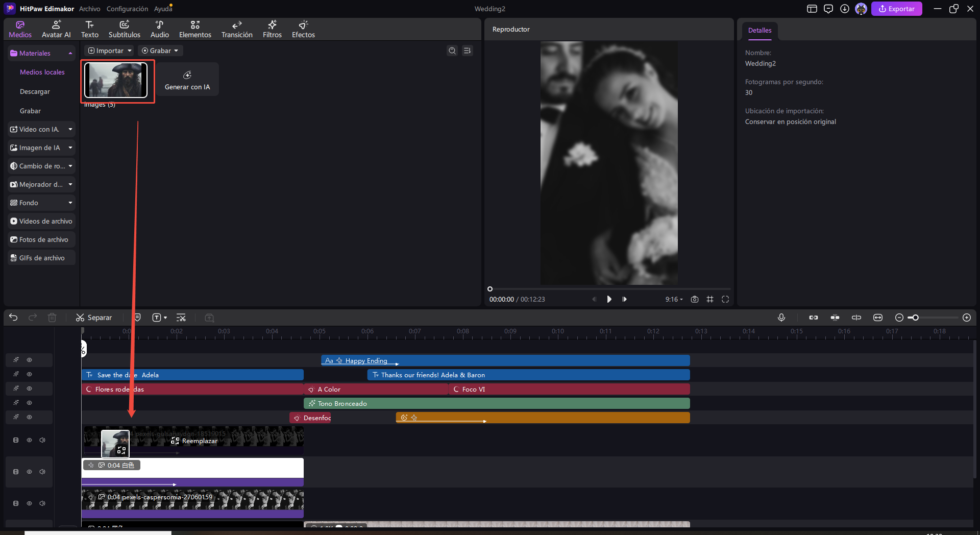
Task: Select the Audio tool
Action: coord(159,29)
